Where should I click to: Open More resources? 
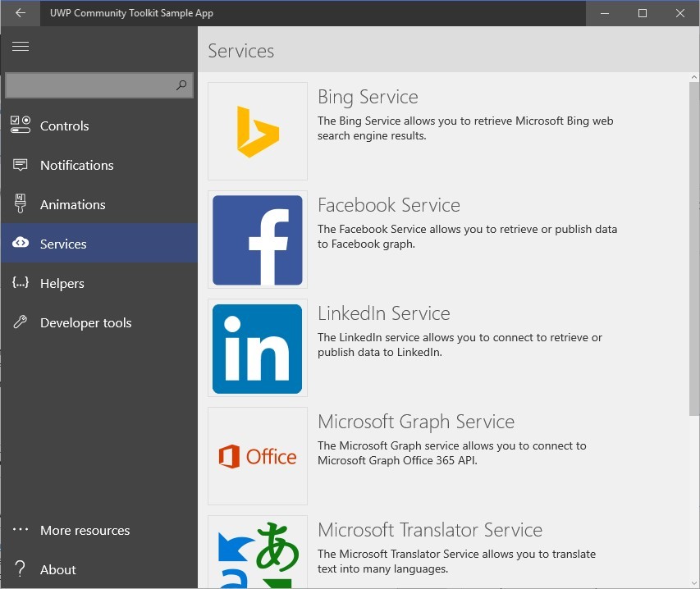click(99, 530)
